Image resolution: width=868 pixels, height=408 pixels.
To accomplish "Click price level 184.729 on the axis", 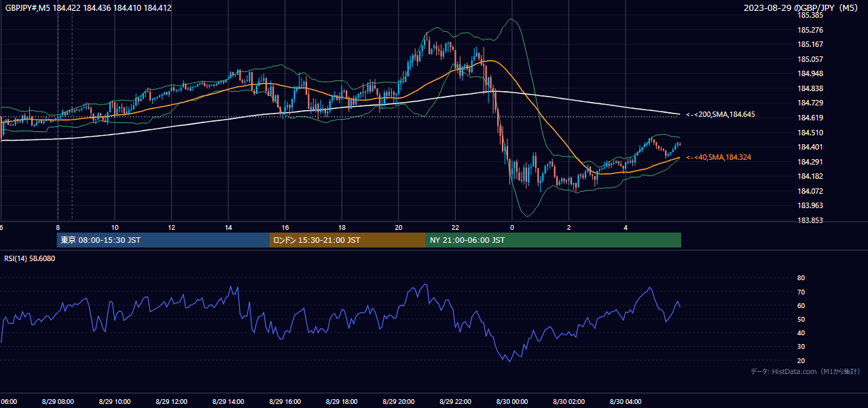I will [810, 103].
